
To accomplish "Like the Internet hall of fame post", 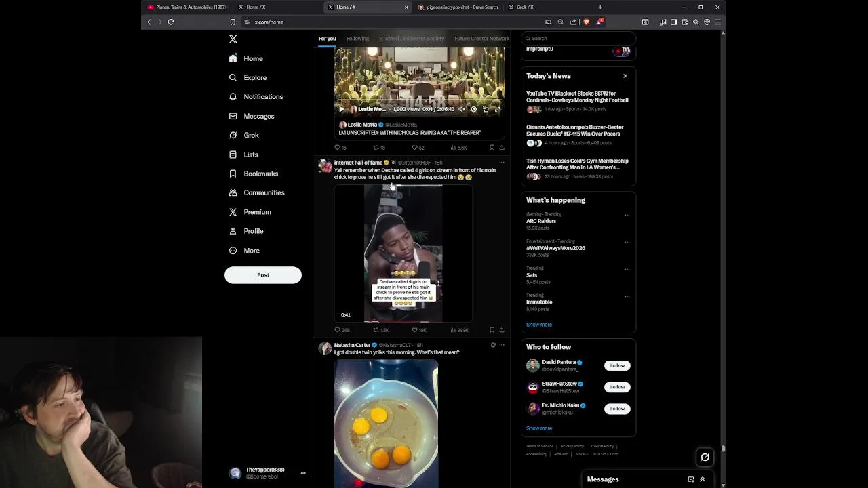I will coord(419,330).
